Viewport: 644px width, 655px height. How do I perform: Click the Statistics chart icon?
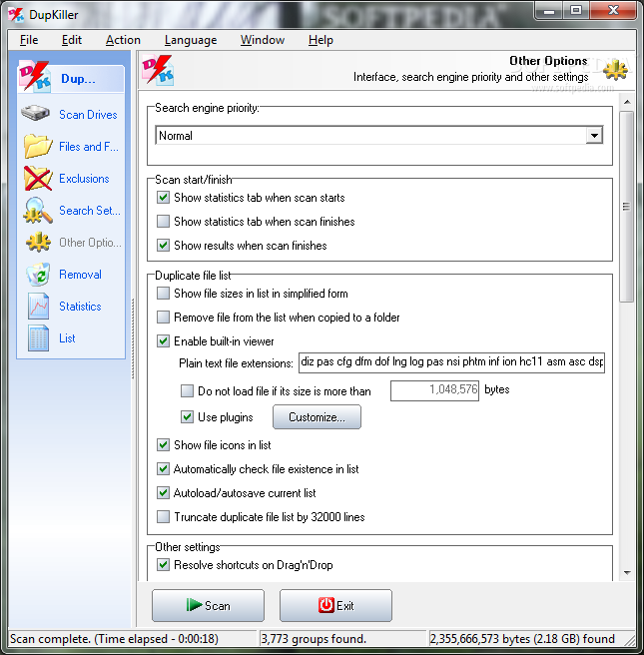tap(38, 307)
